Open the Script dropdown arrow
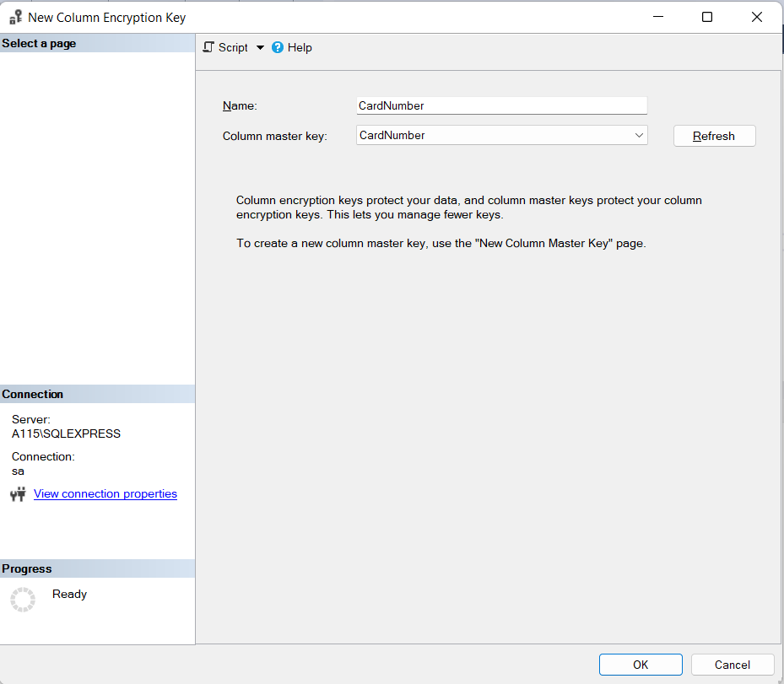Image resolution: width=784 pixels, height=684 pixels. [260, 48]
